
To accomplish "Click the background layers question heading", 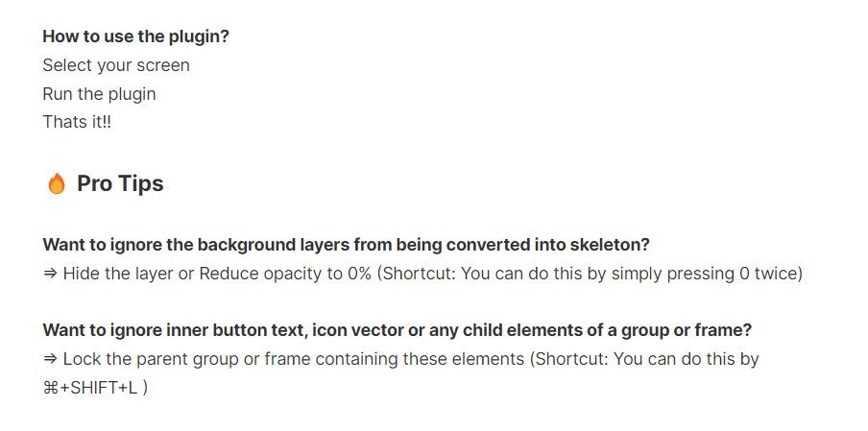I will (346, 245).
